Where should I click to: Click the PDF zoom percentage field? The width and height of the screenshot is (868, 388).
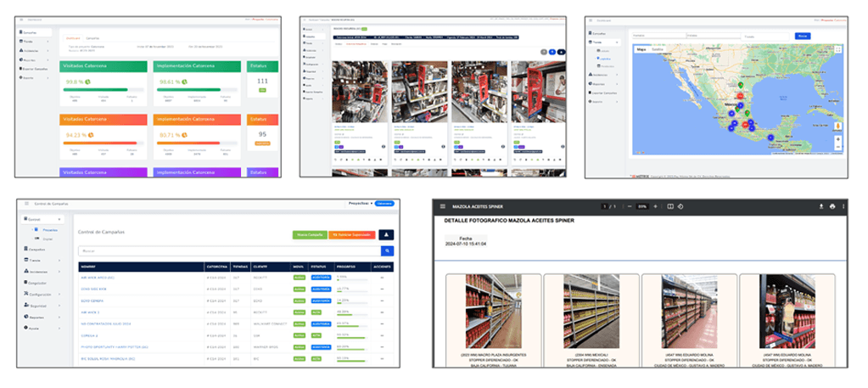(x=642, y=207)
